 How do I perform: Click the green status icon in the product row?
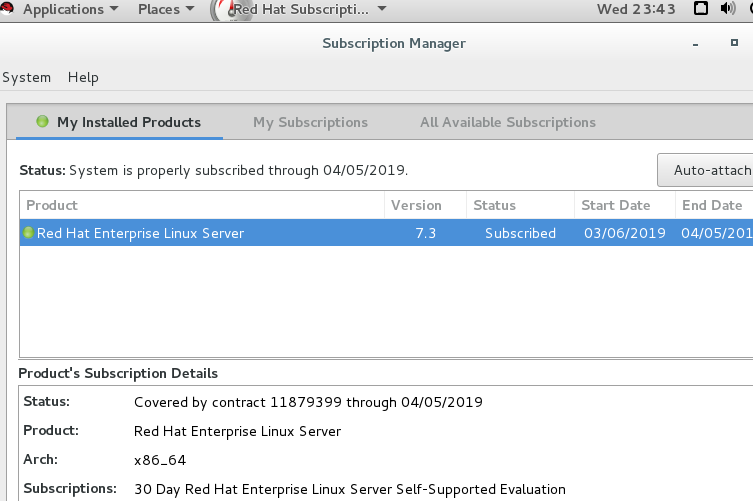28,232
